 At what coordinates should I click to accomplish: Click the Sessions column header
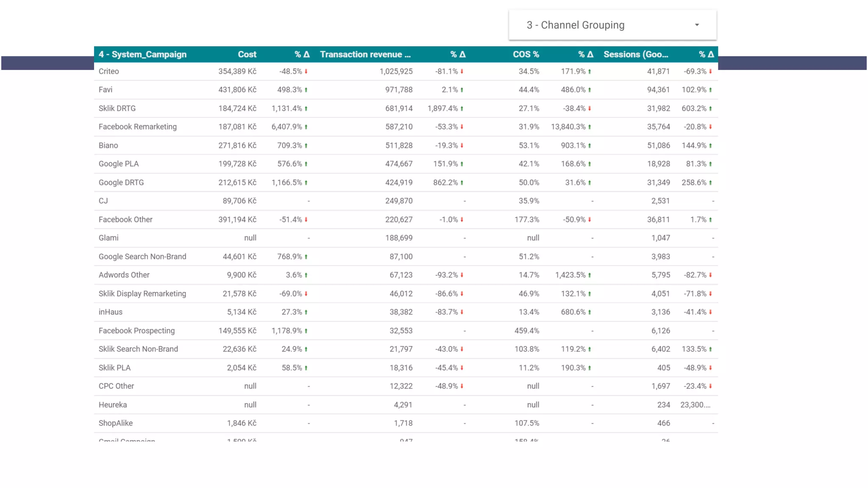[x=635, y=54]
